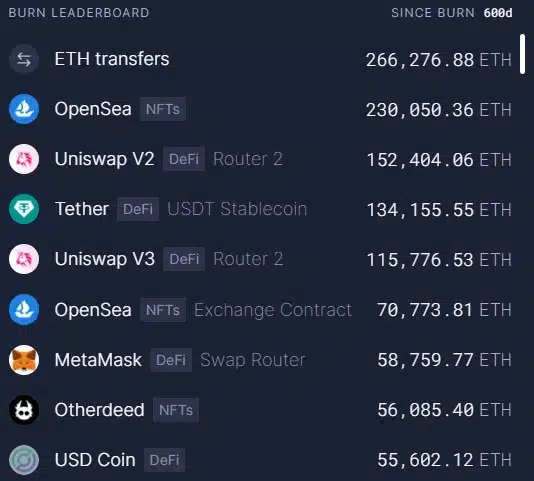The width and height of the screenshot is (534, 481).
Task: Click the MetaMask fox icon
Action: (24, 360)
